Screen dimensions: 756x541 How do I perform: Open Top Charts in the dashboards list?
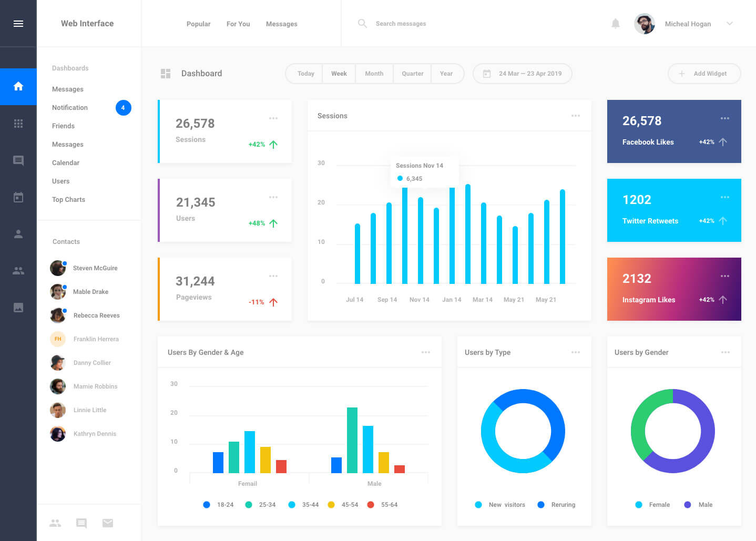point(68,200)
